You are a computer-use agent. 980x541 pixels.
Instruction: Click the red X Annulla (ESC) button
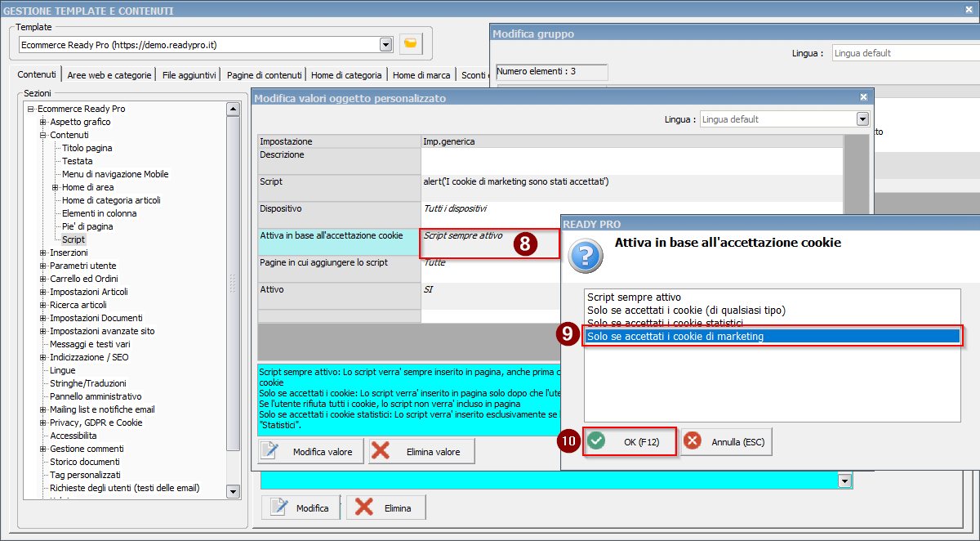pos(726,441)
